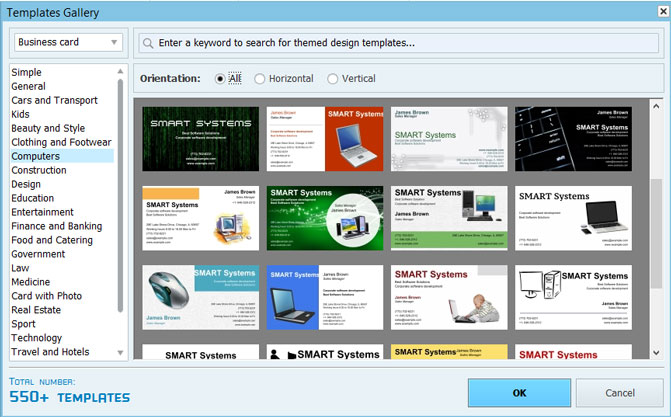
Task: Choose the Law category
Action: (x=20, y=268)
